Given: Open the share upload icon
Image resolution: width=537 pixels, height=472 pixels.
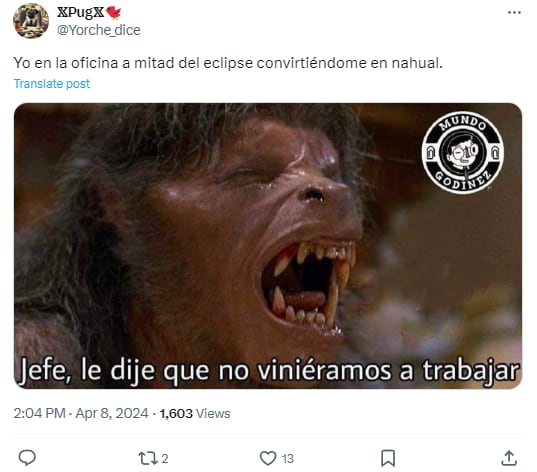Looking at the screenshot, I should coord(509,458).
